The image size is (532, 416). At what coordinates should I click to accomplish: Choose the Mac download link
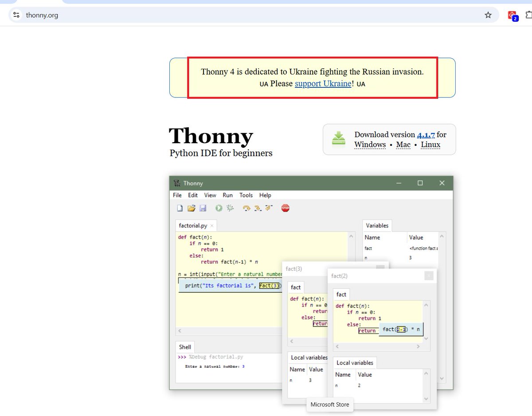tap(403, 145)
